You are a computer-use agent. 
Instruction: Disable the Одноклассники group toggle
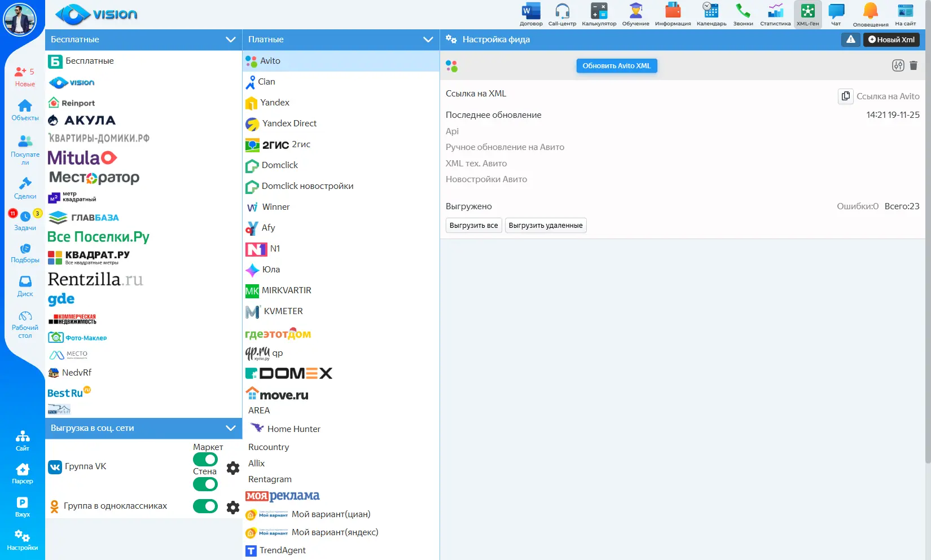pyautogui.click(x=205, y=506)
